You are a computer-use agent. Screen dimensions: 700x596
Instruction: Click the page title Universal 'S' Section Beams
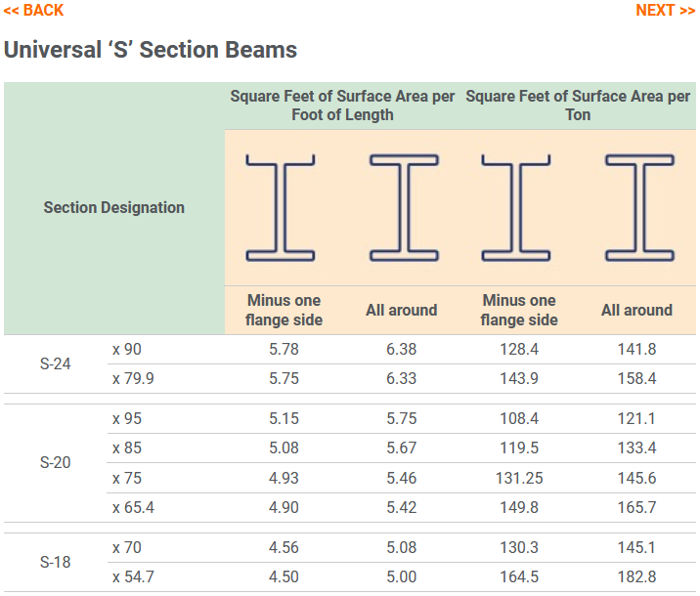pyautogui.click(x=151, y=49)
